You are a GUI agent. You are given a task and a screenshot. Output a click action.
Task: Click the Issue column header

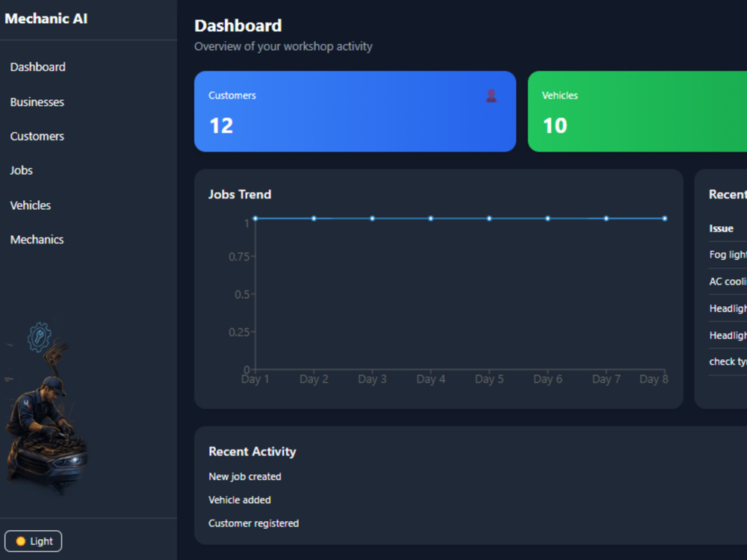tap(722, 228)
